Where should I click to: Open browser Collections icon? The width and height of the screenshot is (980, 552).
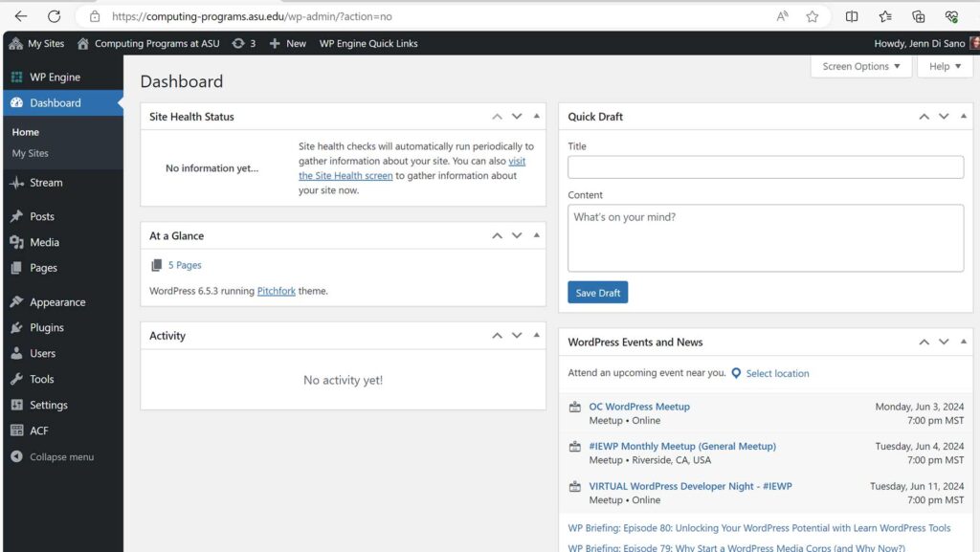(x=918, y=17)
